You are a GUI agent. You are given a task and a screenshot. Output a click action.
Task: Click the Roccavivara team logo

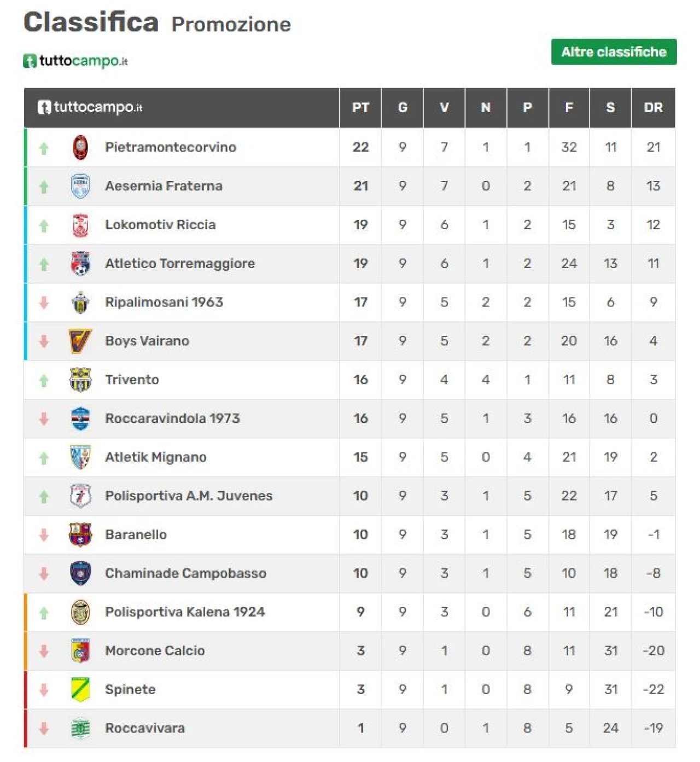tap(80, 728)
